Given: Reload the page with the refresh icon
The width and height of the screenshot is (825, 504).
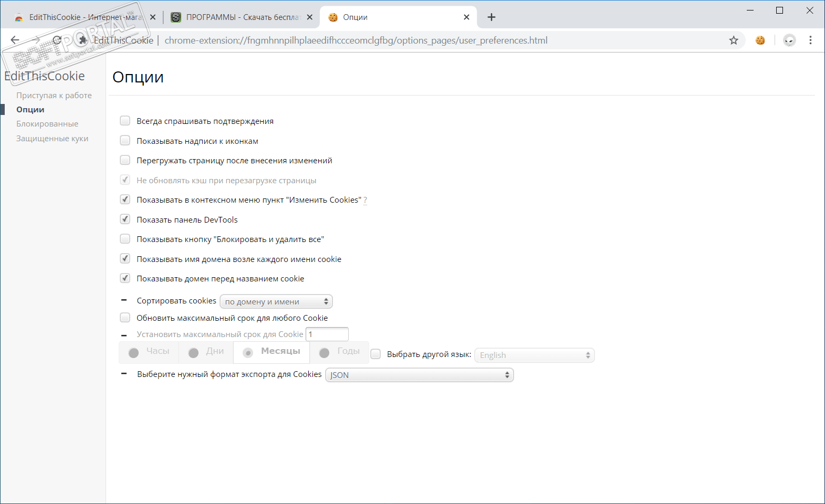Looking at the screenshot, I should 57,40.
